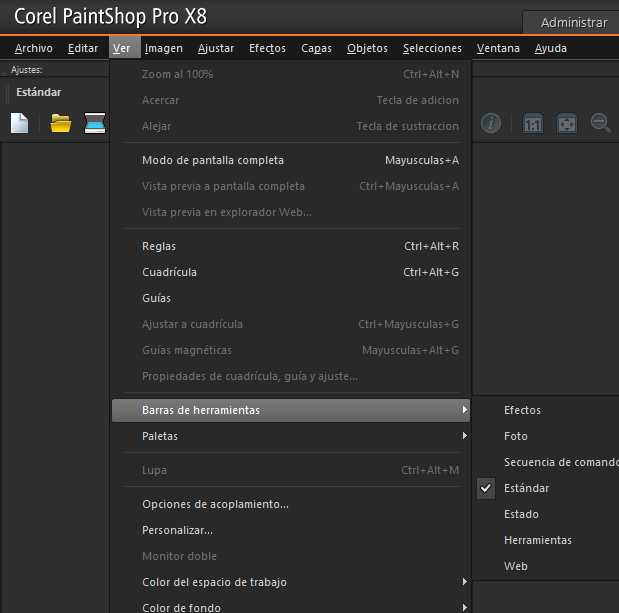Close the open Ver menu
Image resolution: width=619 pixels, height=613 pixels.
(x=125, y=47)
